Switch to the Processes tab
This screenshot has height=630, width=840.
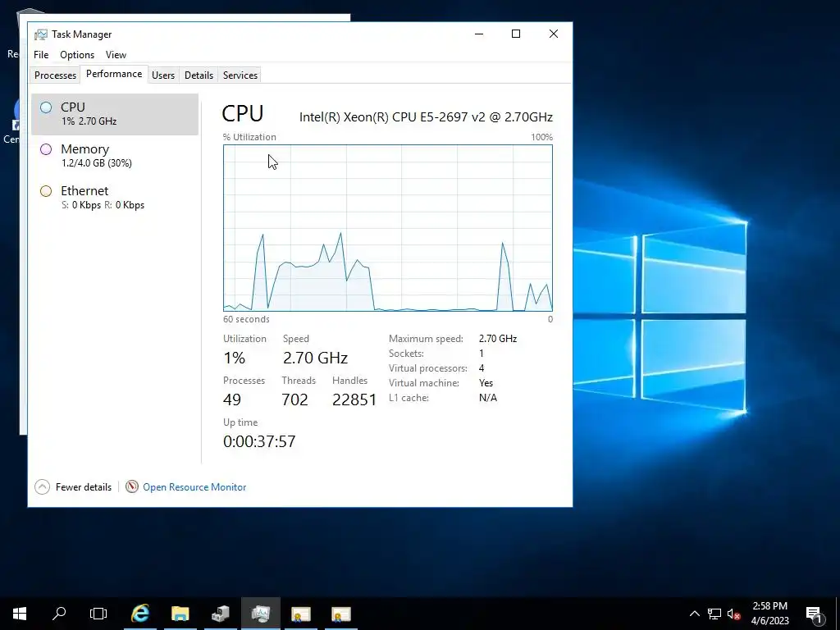[55, 75]
